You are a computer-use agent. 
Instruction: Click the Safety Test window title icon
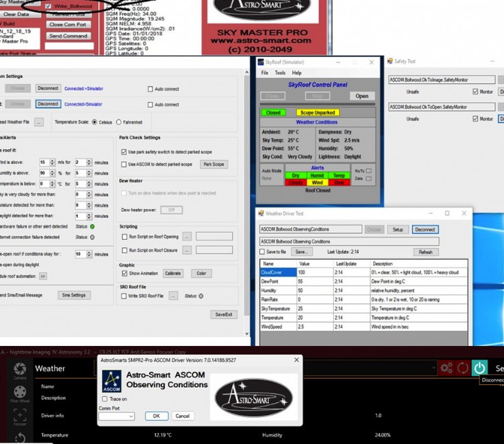[390, 61]
